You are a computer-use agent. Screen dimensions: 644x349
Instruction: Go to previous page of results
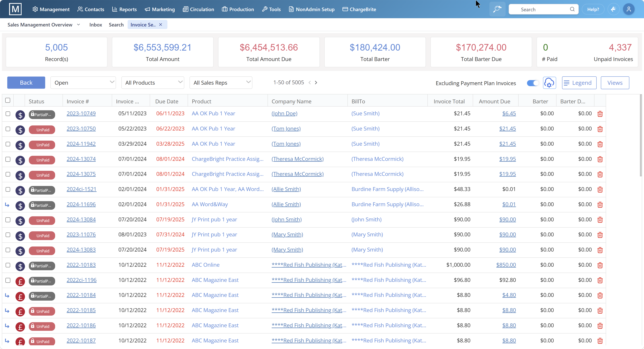(x=310, y=82)
